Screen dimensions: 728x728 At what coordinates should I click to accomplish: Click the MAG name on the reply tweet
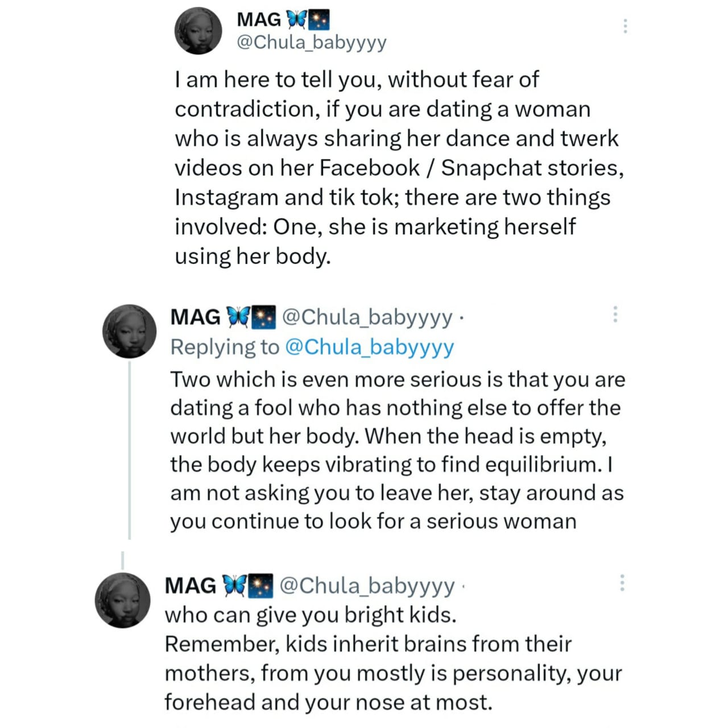[195, 317]
